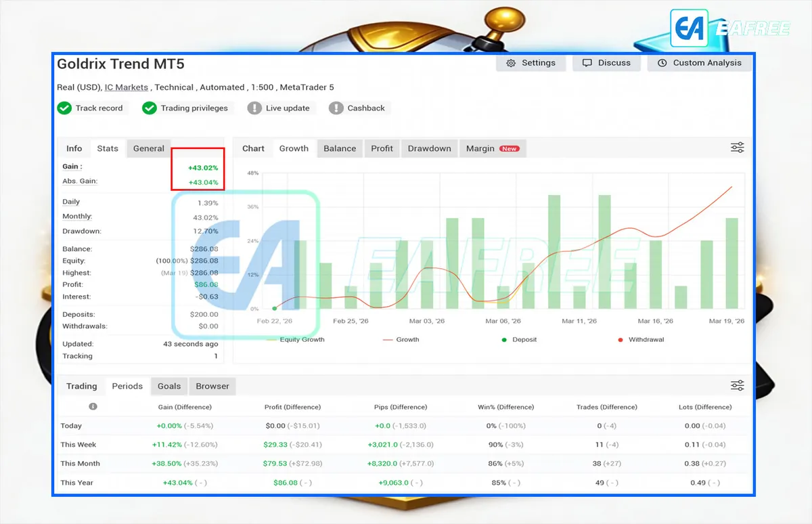Select the Goals tab
Image resolution: width=812 pixels, height=524 pixels.
point(169,387)
